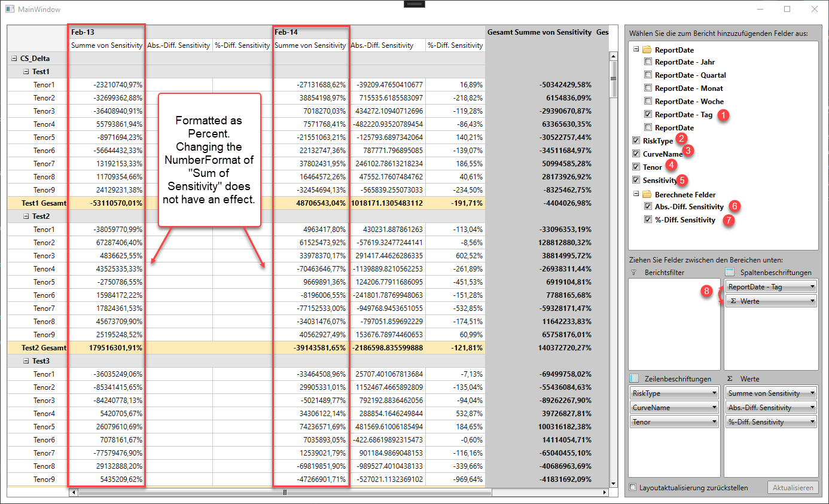
Task: Enable Layoutaktualisierung zurückstellen checkbox
Action: tap(633, 487)
